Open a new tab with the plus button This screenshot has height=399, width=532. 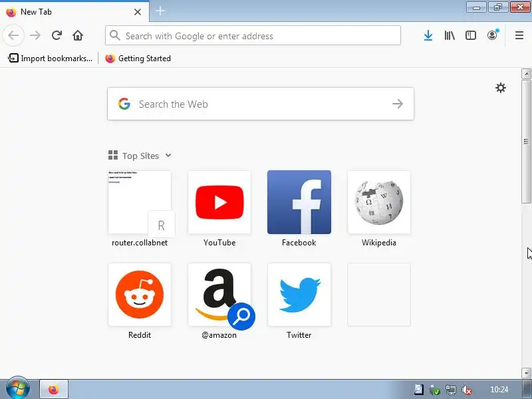pyautogui.click(x=160, y=11)
